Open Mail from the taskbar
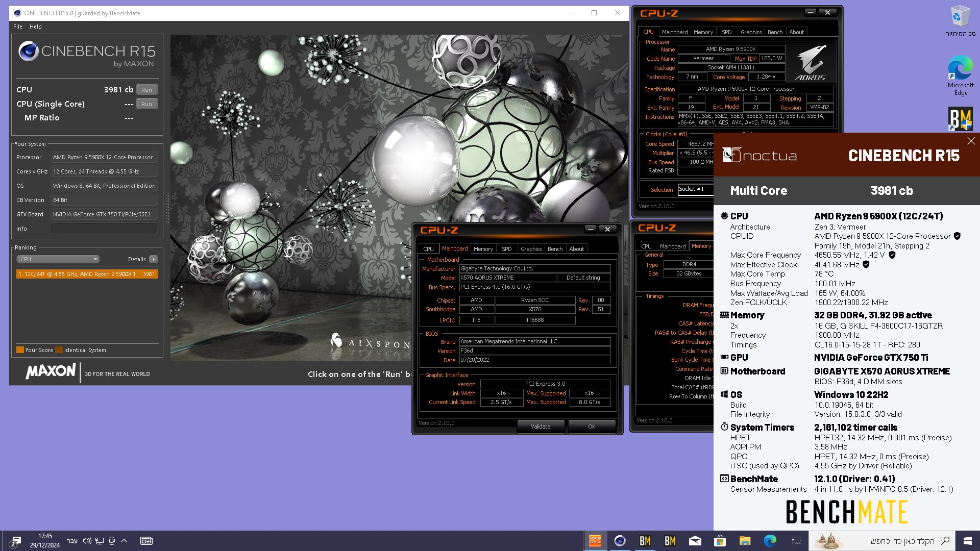 pyautogui.click(x=695, y=541)
